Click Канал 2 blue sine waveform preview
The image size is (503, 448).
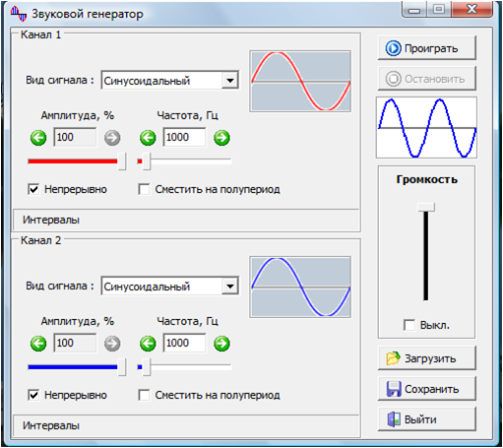tap(300, 287)
